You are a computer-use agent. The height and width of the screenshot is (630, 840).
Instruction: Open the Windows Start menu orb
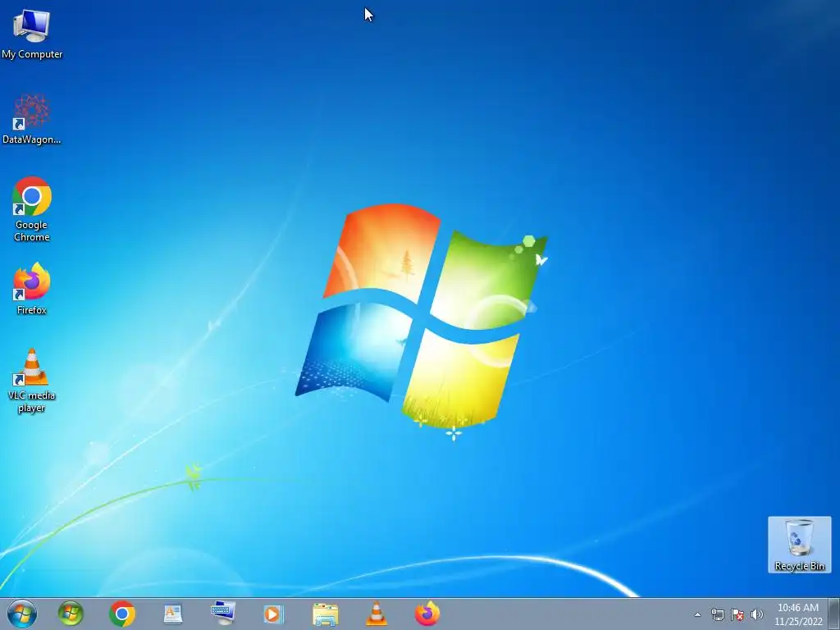22,614
